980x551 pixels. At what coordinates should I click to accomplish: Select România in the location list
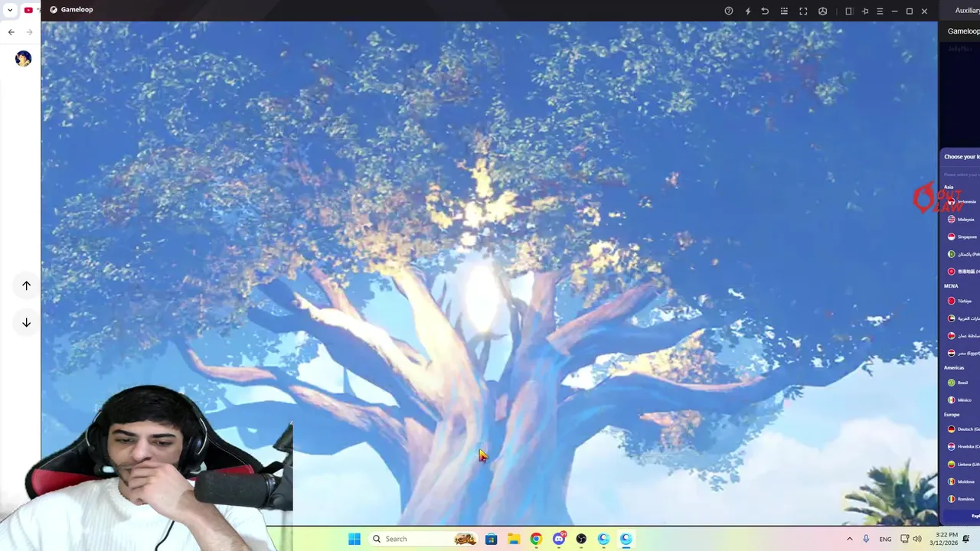[x=961, y=500]
